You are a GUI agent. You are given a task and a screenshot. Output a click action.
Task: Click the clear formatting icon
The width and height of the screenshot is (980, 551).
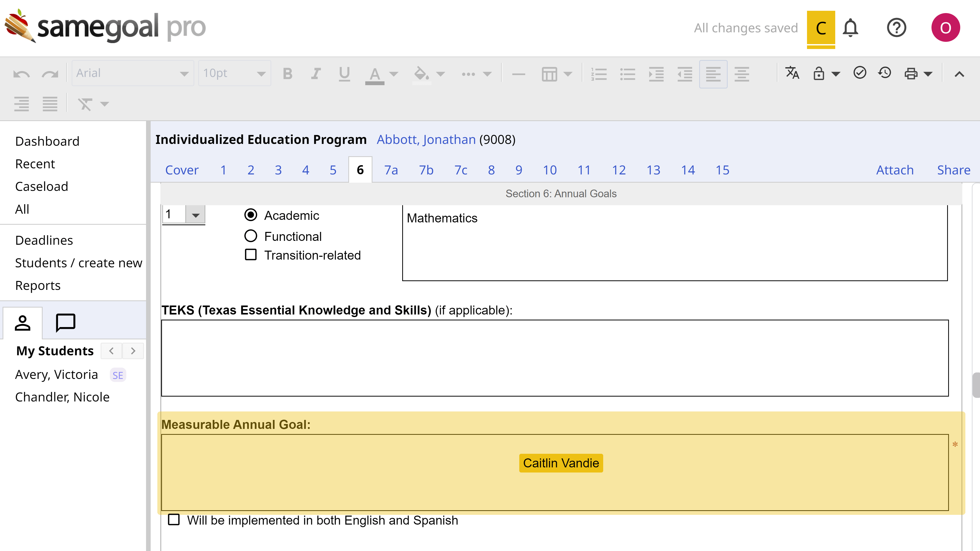[x=85, y=104]
